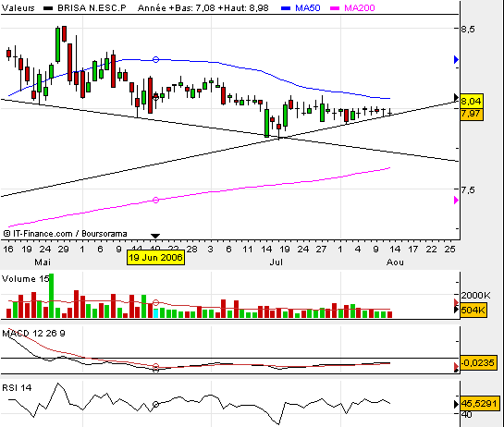Click the blue MA50 legend swatch

(x=286, y=8)
